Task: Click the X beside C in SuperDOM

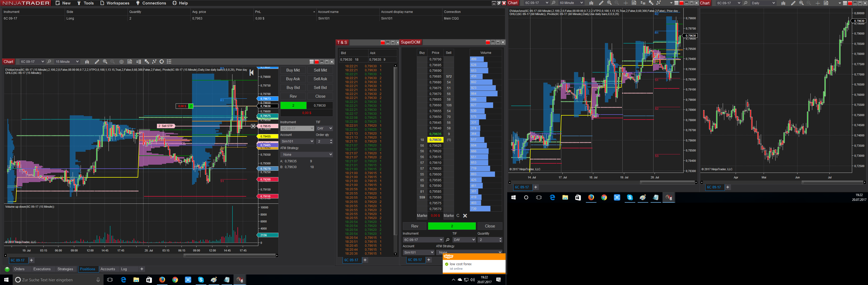Action: [465, 216]
